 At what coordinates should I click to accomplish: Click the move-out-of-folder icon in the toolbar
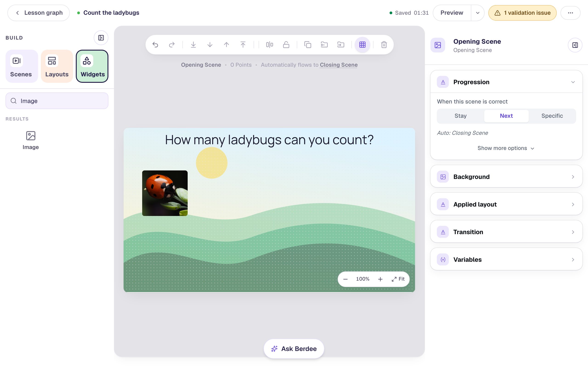(324, 45)
